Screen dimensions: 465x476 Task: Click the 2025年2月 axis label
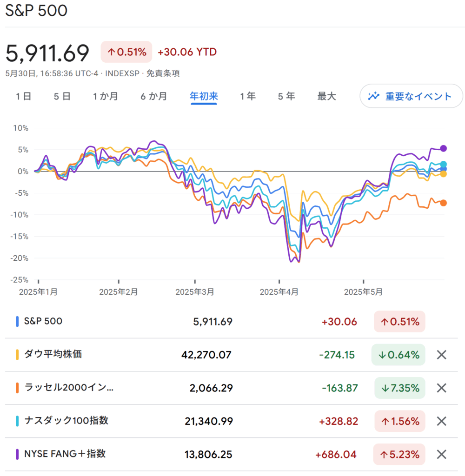[x=119, y=292]
